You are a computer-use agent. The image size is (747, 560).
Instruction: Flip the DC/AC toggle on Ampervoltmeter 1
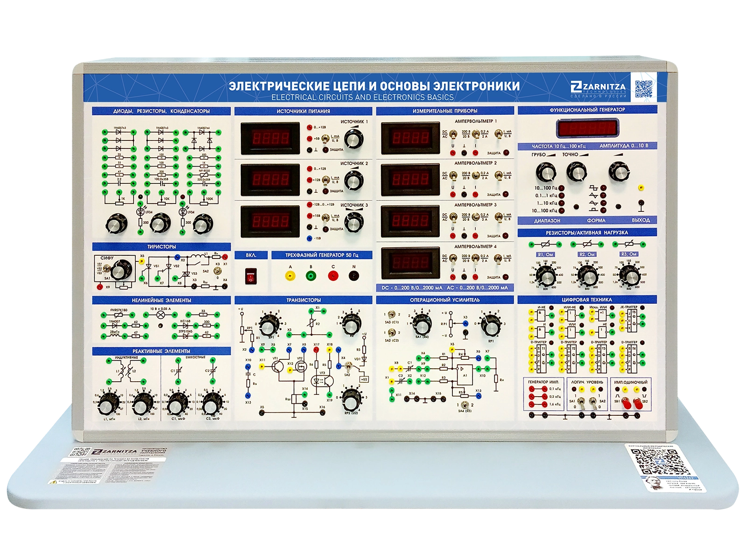(453, 134)
